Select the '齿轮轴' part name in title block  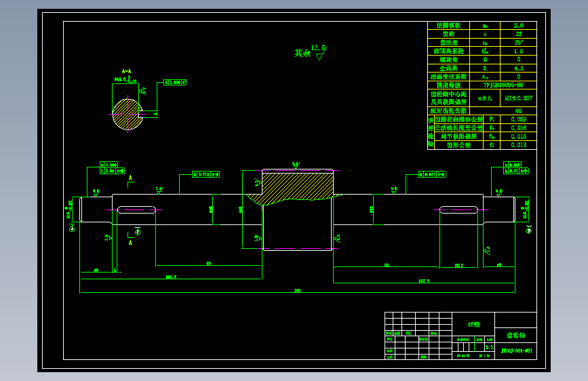(x=516, y=336)
